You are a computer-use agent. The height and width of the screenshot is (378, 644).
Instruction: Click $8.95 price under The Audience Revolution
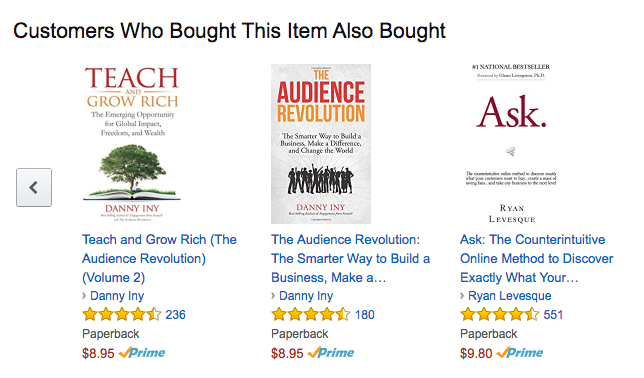tap(287, 353)
